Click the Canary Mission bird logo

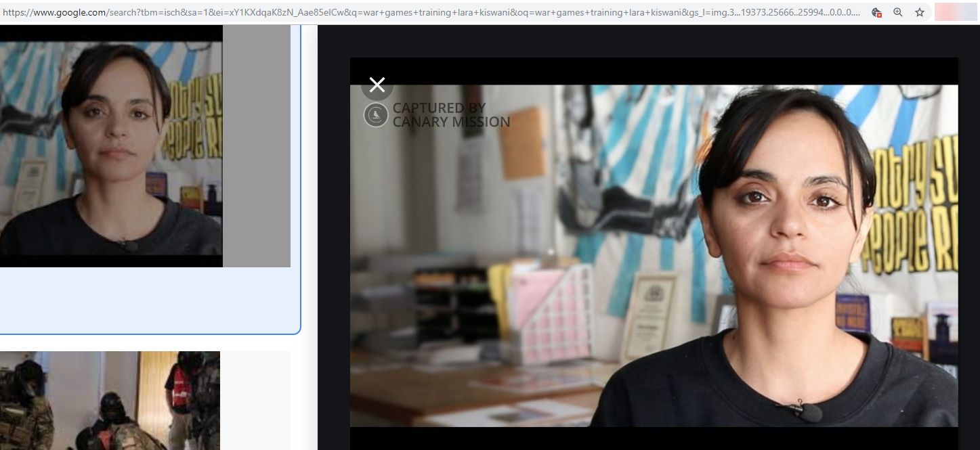pos(376,115)
